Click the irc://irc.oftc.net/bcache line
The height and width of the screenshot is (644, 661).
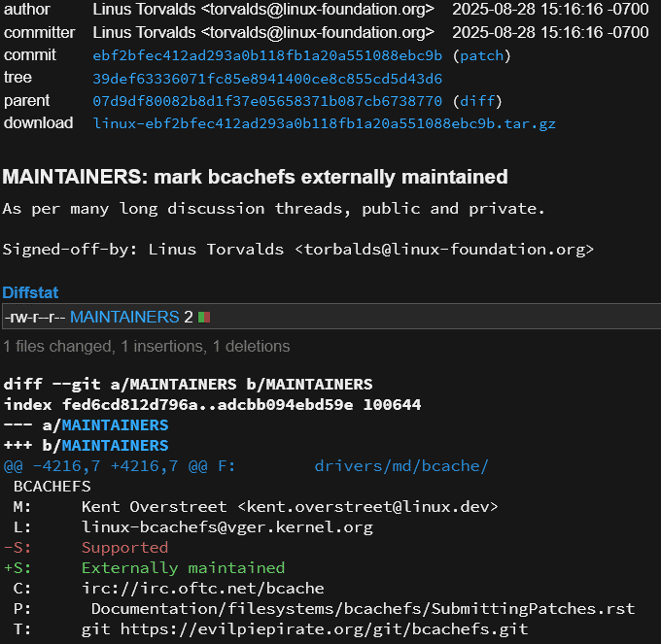tap(168, 589)
